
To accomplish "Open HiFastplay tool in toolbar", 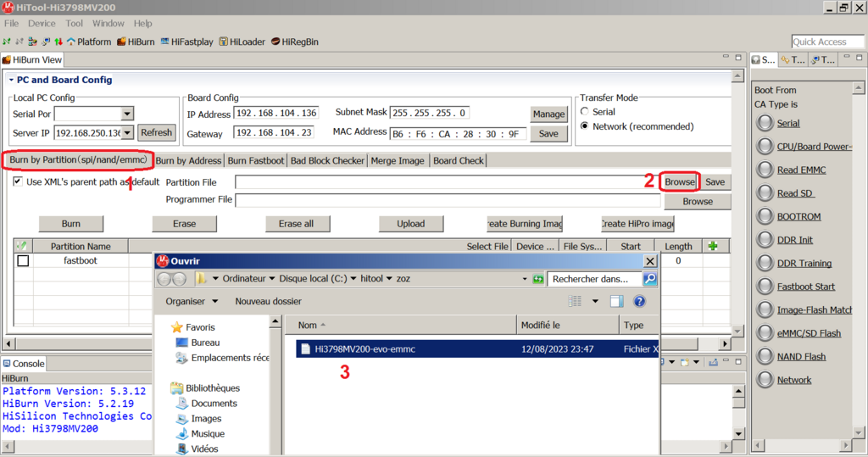I will tap(186, 42).
